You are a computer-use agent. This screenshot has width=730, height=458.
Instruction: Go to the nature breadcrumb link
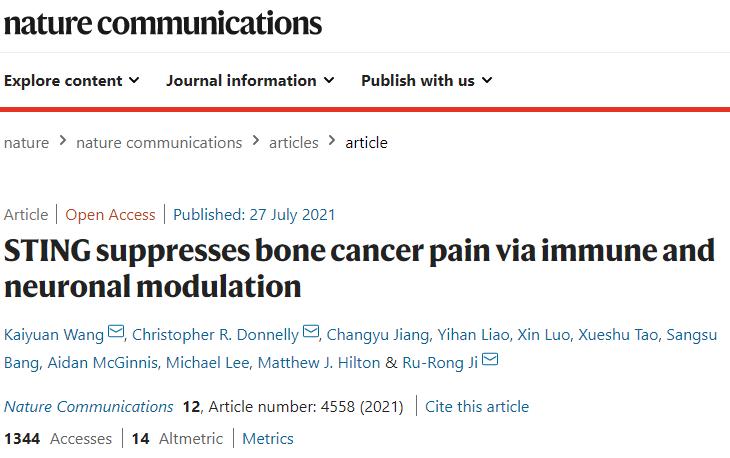click(x=26, y=142)
